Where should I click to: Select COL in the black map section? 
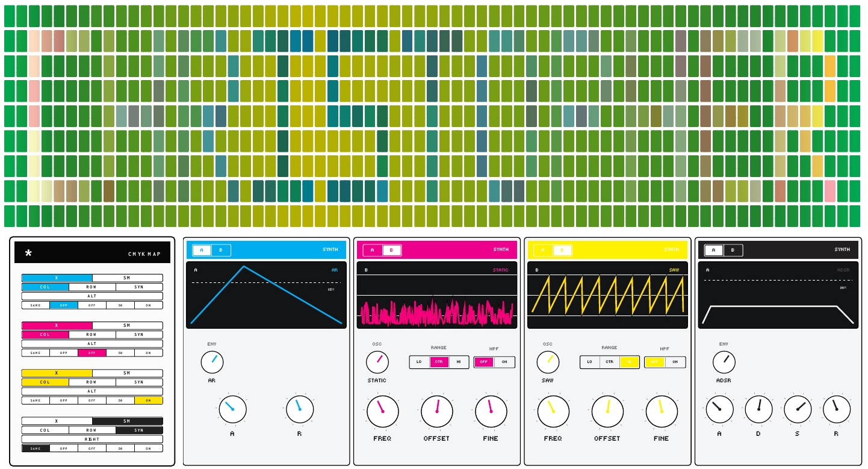click(x=45, y=430)
